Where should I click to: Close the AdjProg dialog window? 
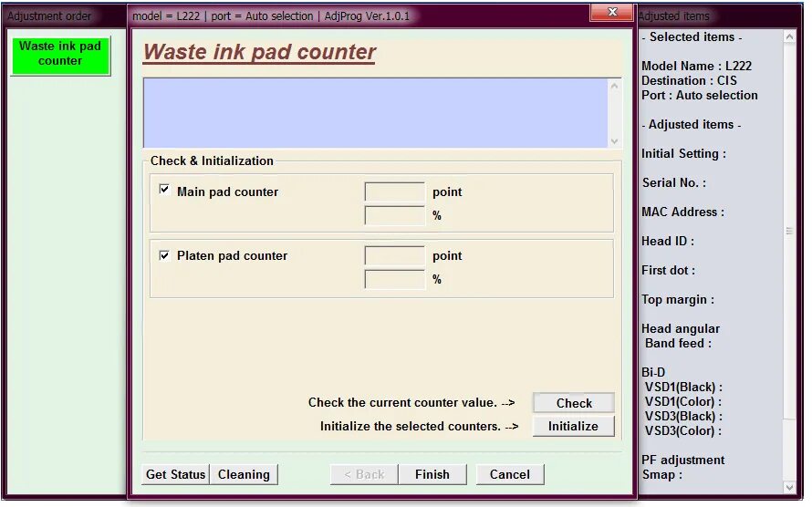coord(611,13)
